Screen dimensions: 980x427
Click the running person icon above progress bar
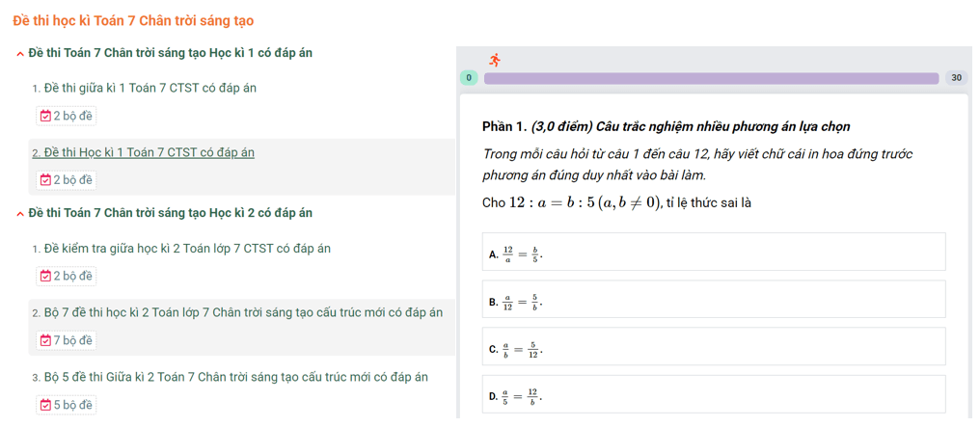495,60
